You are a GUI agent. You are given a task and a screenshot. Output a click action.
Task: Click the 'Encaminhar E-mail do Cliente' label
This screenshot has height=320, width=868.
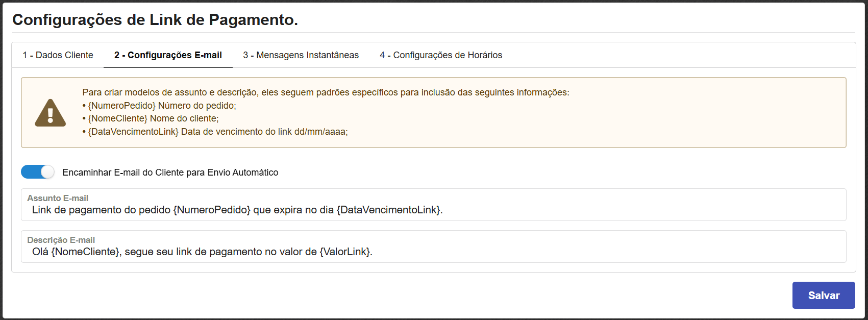(170, 173)
